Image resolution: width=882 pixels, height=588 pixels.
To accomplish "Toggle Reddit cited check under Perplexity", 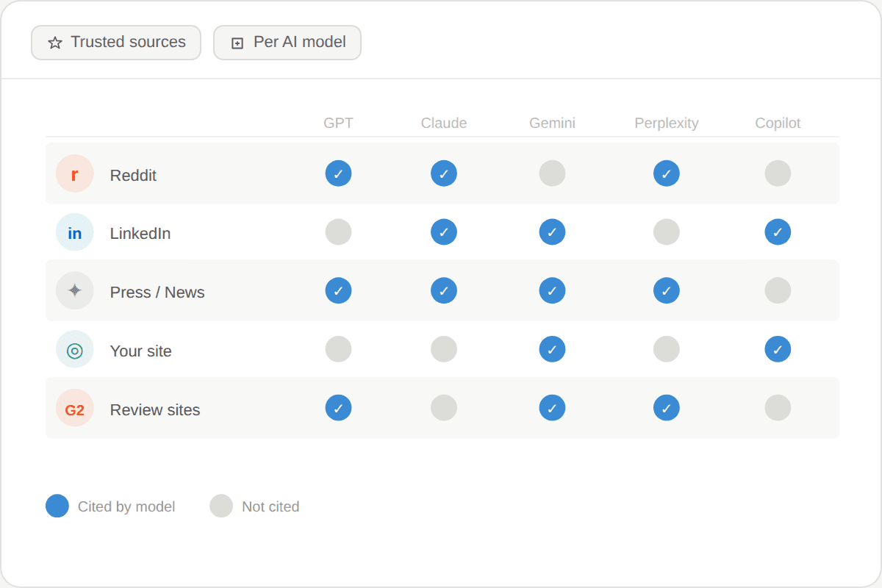I will (667, 173).
